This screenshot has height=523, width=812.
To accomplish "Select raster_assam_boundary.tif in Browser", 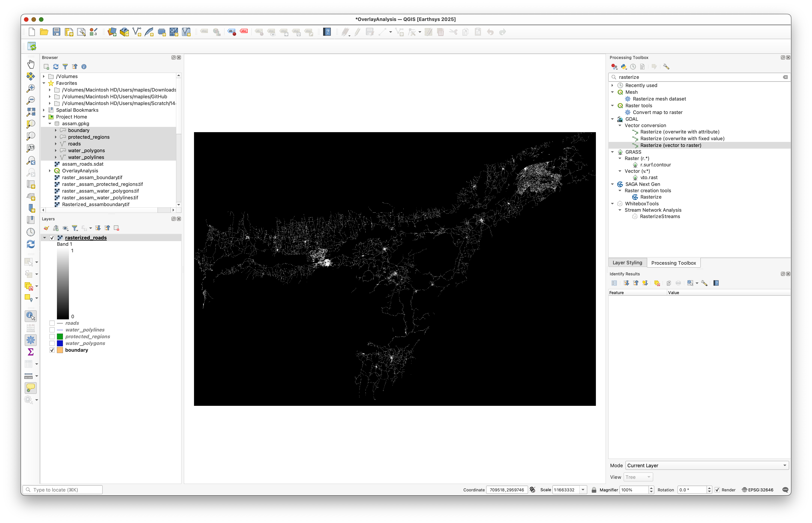I will [92, 178].
